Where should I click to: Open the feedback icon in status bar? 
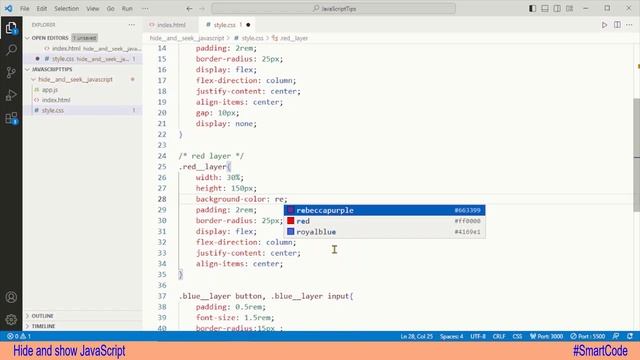click(x=616, y=336)
